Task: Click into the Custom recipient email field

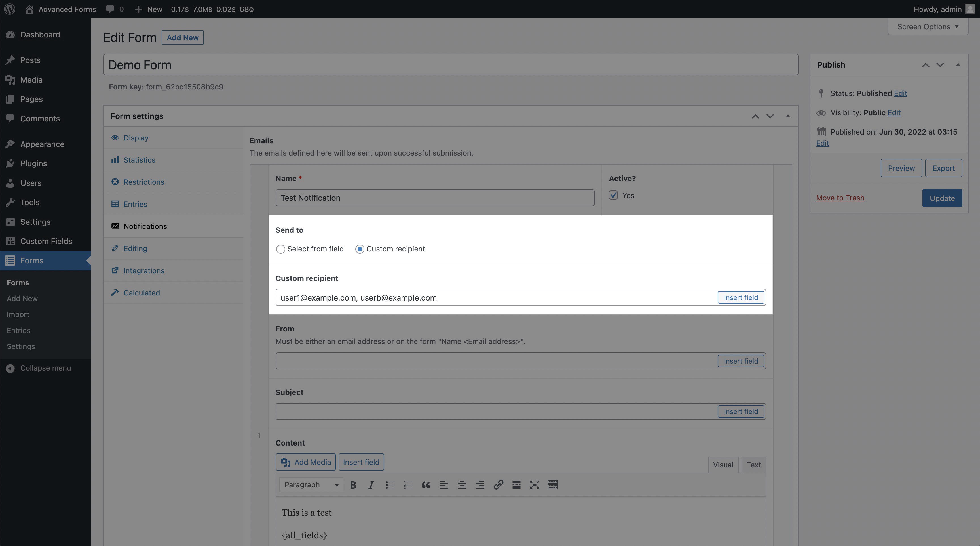Action: coord(495,298)
